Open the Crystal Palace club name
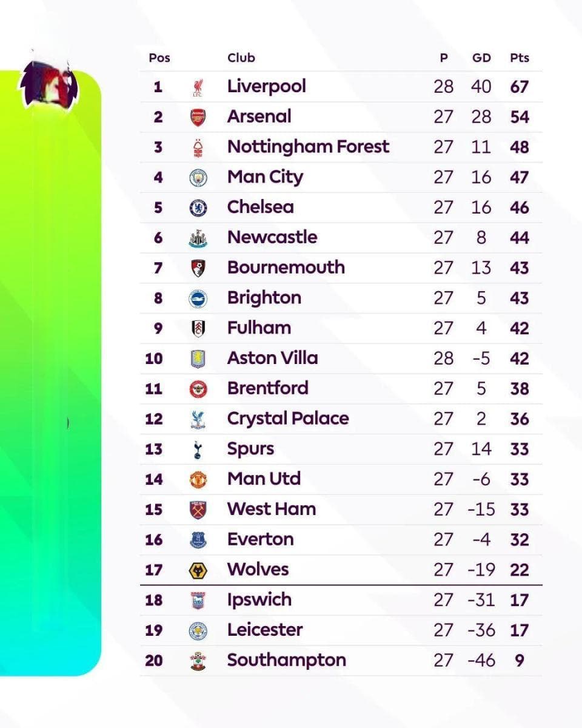 [288, 419]
